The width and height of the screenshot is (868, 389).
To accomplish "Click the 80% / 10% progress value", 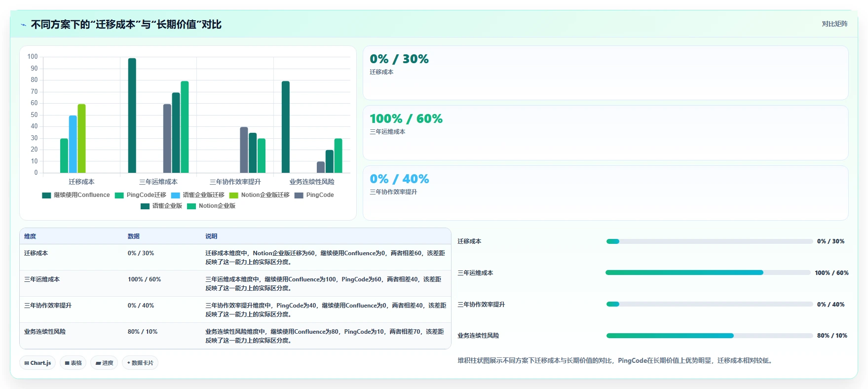I will coord(832,336).
